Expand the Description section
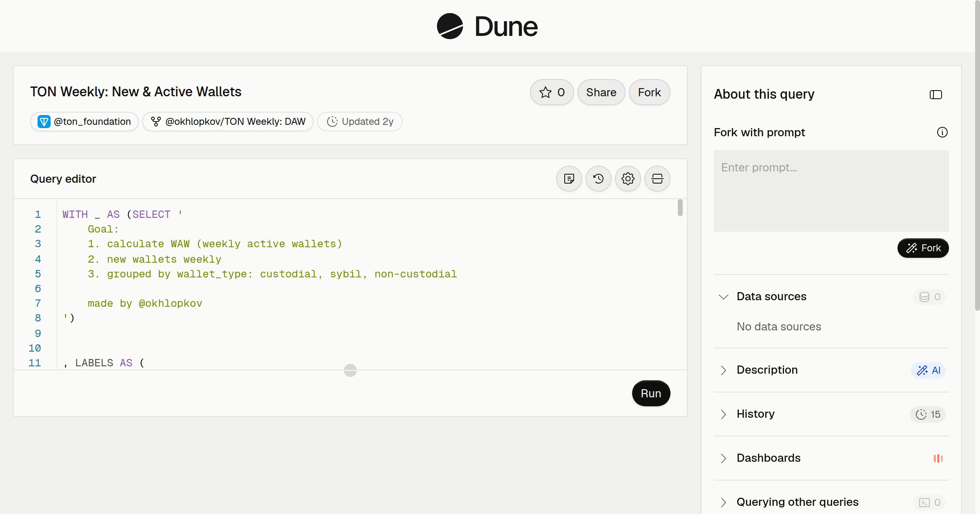 point(723,370)
